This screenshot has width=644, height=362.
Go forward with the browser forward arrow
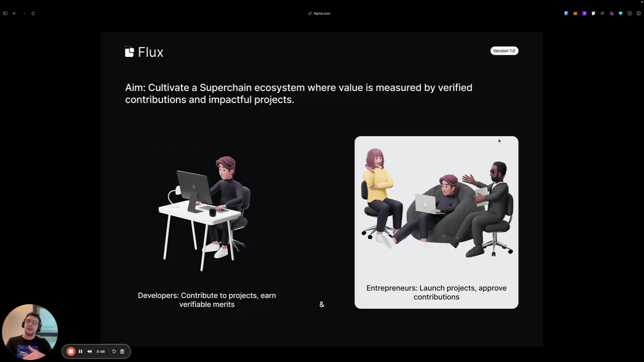coord(24,13)
